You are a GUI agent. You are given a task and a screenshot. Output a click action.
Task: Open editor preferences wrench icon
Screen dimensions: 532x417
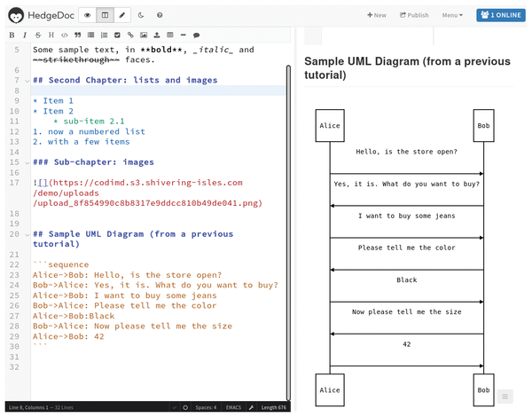tap(251, 407)
